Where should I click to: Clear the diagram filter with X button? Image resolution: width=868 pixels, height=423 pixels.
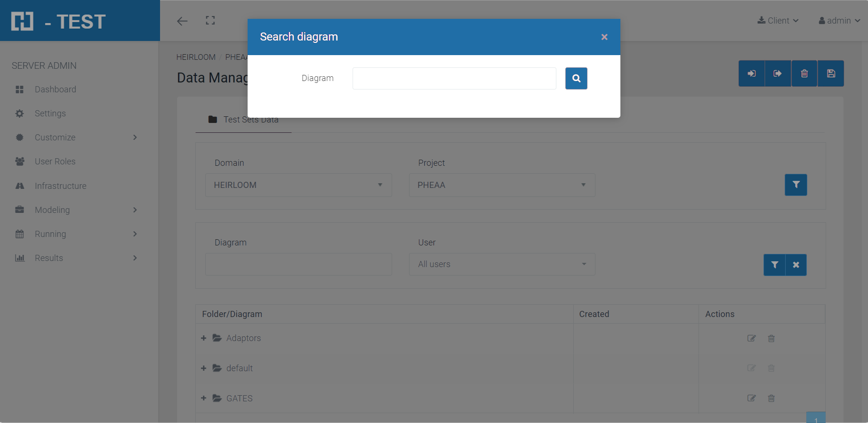[796, 265]
